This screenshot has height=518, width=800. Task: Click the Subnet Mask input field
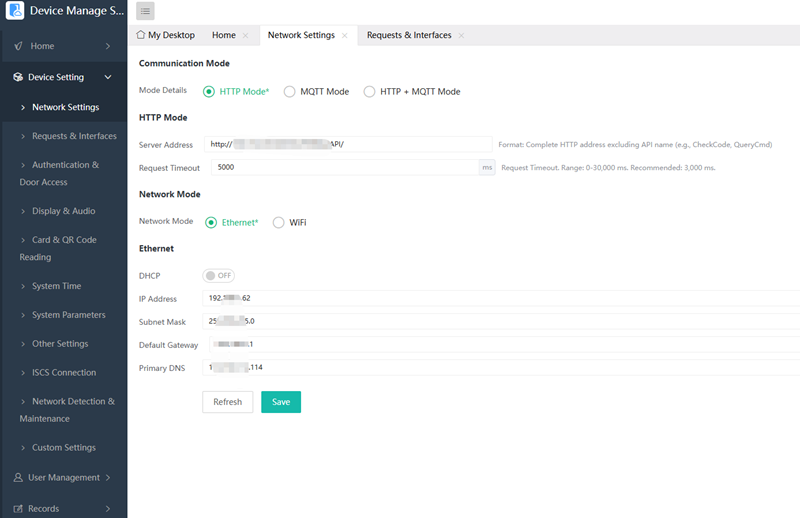[x=501, y=321]
